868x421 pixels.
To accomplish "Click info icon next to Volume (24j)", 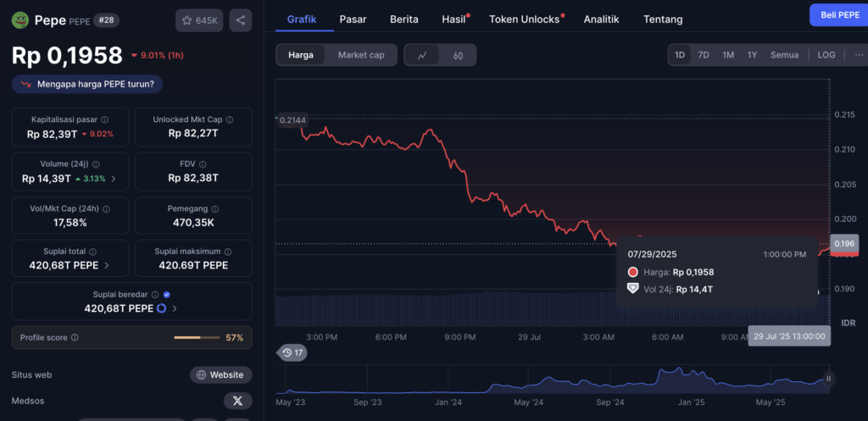I will (96, 164).
